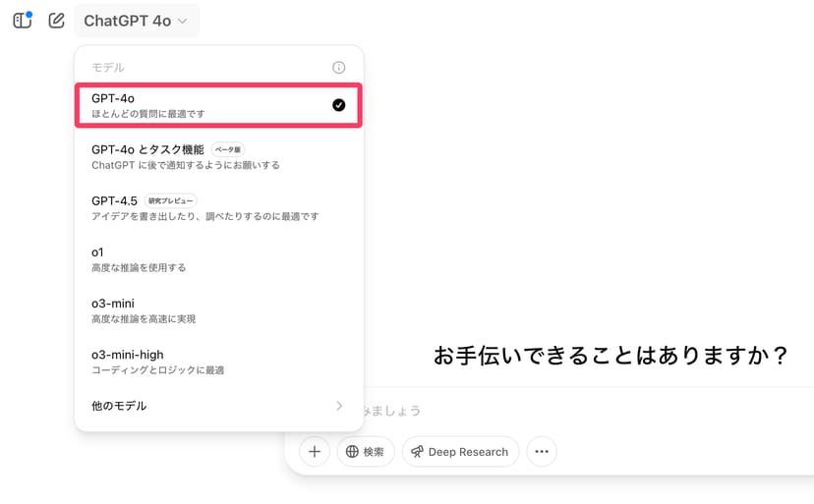Image resolution: width=814 pixels, height=504 pixels.
Task: Toggle the sidebar panel icon
Action: tap(22, 21)
